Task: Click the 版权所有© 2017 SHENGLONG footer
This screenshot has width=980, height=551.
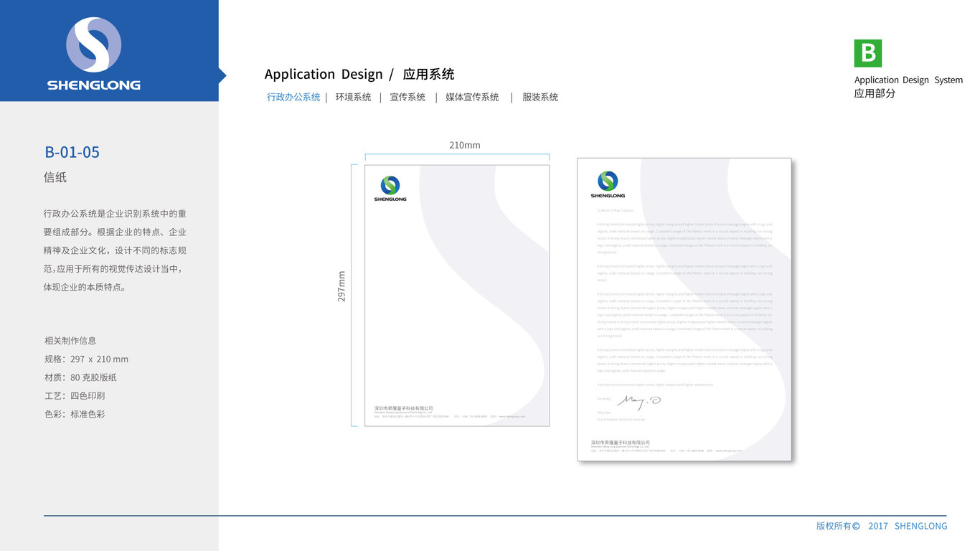Action: point(882,526)
